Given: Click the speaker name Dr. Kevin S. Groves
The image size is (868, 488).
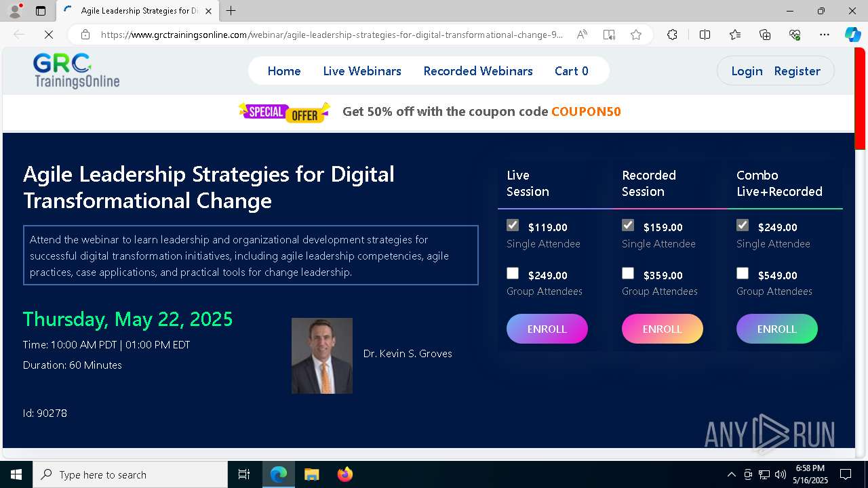Looking at the screenshot, I should click(408, 354).
